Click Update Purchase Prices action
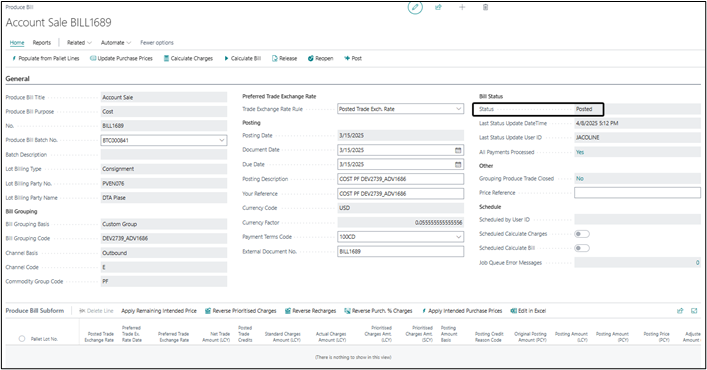 point(121,59)
